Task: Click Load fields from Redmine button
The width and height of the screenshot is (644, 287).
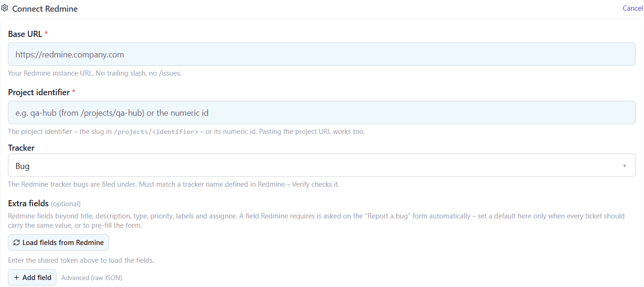Action: (58, 243)
